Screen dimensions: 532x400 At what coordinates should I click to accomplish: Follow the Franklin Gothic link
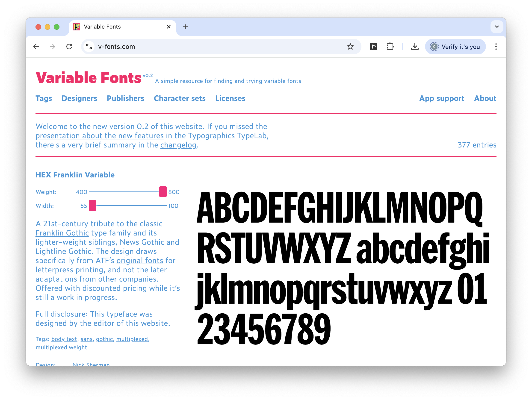(62, 233)
